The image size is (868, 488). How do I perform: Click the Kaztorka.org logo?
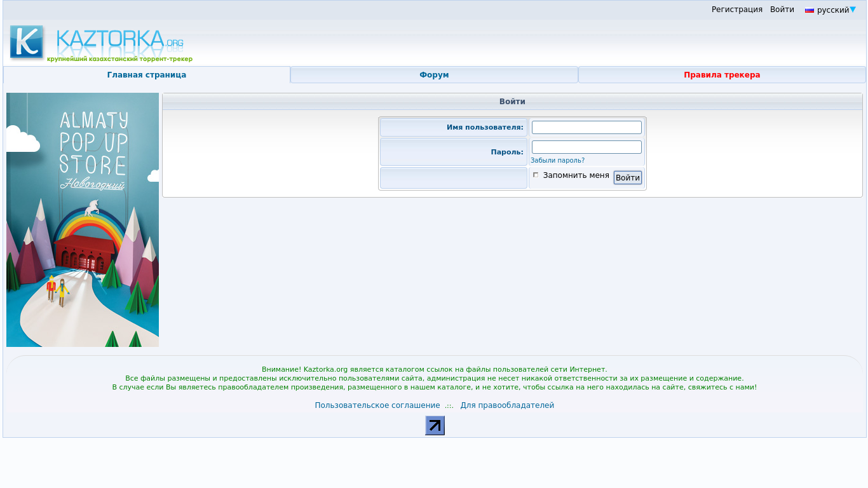click(x=101, y=43)
